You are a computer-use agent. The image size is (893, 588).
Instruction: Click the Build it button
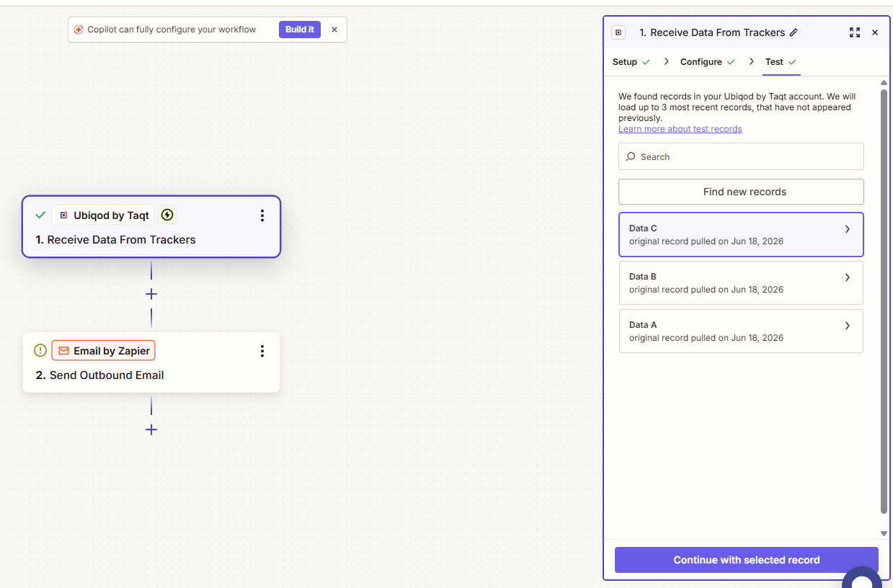(x=300, y=30)
